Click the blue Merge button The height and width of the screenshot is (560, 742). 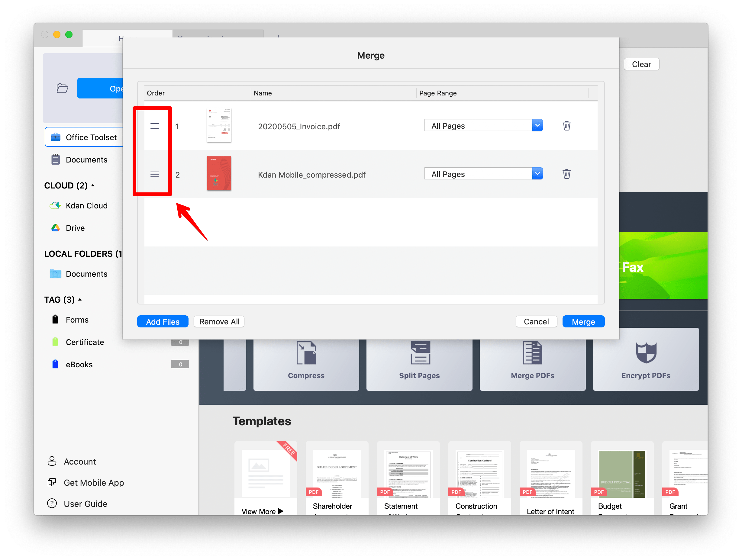583,322
